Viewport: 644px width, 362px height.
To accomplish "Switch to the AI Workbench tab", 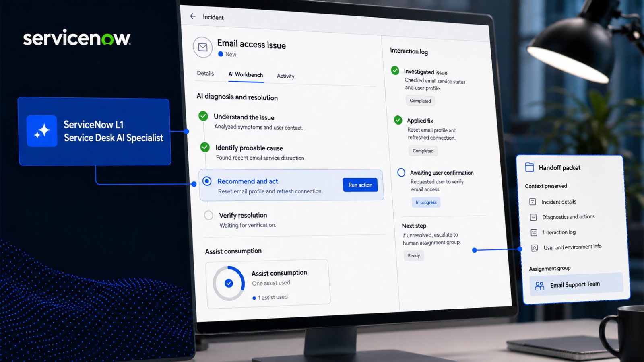I will (x=246, y=75).
